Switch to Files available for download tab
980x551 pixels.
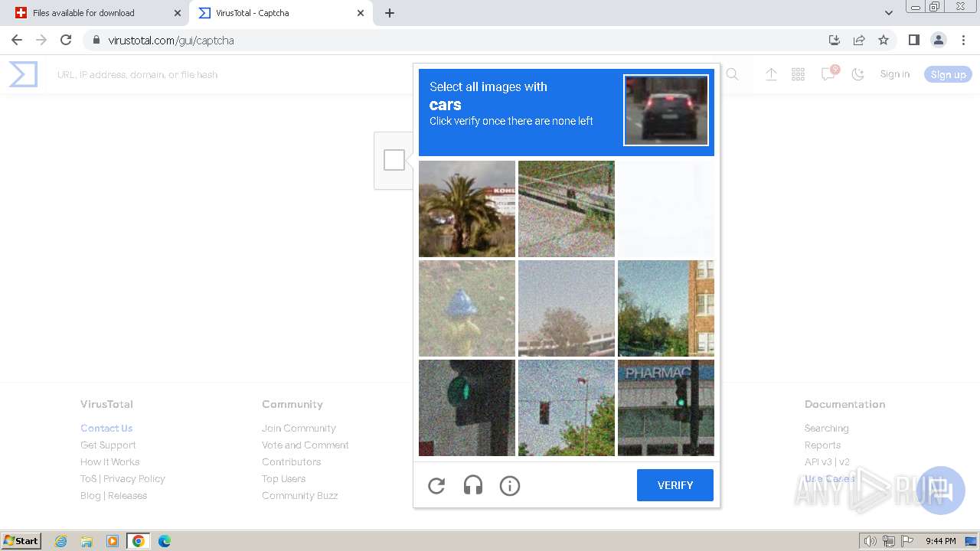tap(98, 13)
